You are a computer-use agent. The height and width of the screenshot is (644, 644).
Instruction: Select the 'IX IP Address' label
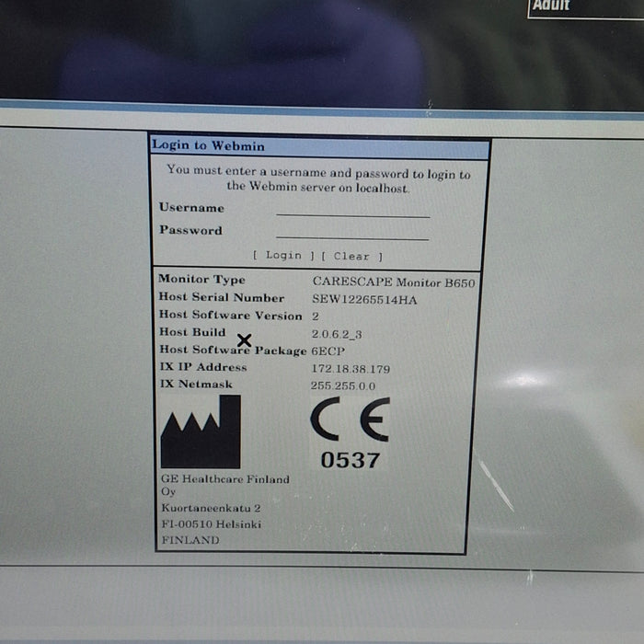coord(203,367)
